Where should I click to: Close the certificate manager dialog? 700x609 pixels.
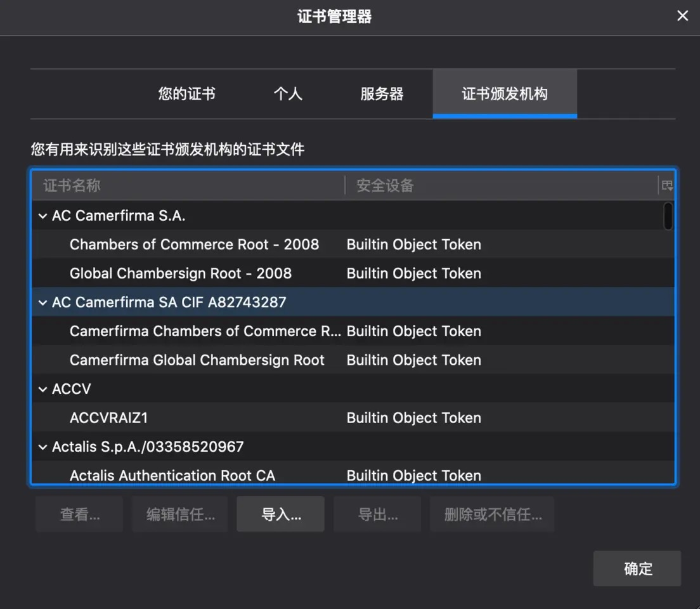[x=682, y=16]
